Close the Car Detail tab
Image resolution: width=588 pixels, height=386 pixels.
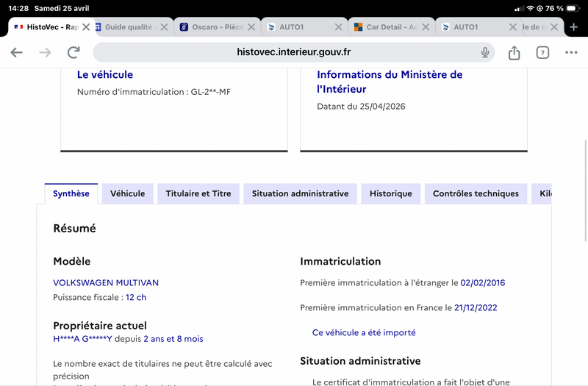point(426,27)
